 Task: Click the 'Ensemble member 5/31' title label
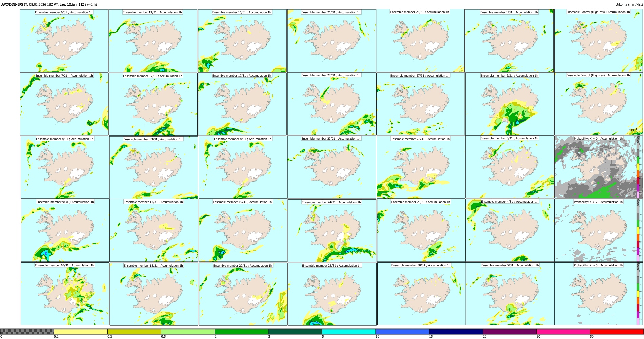(x=510, y=265)
